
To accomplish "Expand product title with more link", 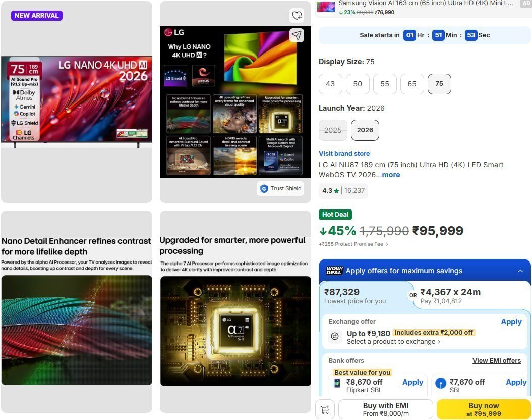I will [x=391, y=175].
